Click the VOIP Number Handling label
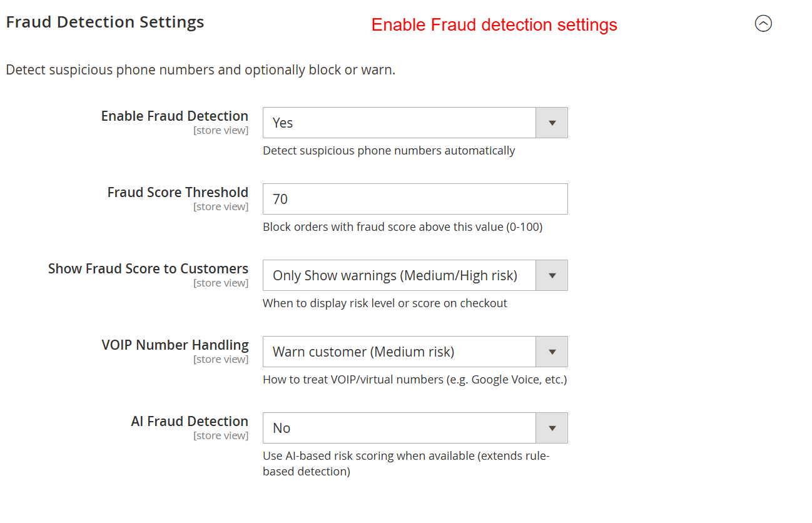 point(175,345)
